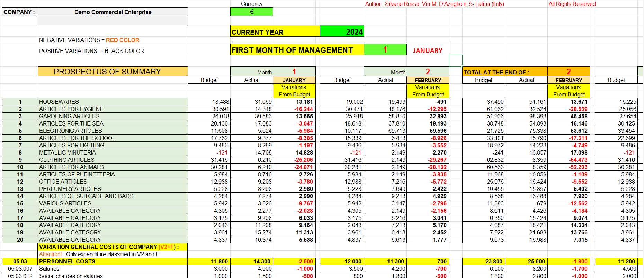Click JANUARY header above Variations From Budget
644x278 pixels.
[x=294, y=80]
